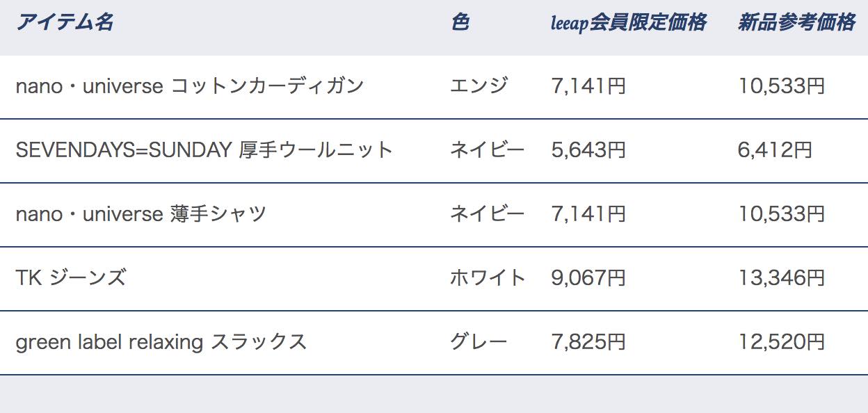Click the アイテム名 column header
The height and width of the screenshot is (413, 868).
[65, 22]
